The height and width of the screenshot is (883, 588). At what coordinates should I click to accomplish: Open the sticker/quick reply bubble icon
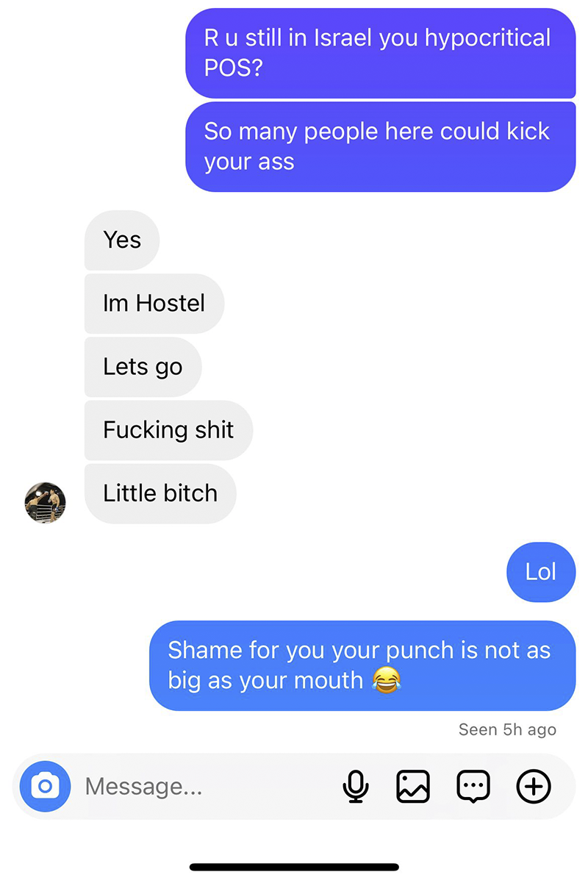473,787
